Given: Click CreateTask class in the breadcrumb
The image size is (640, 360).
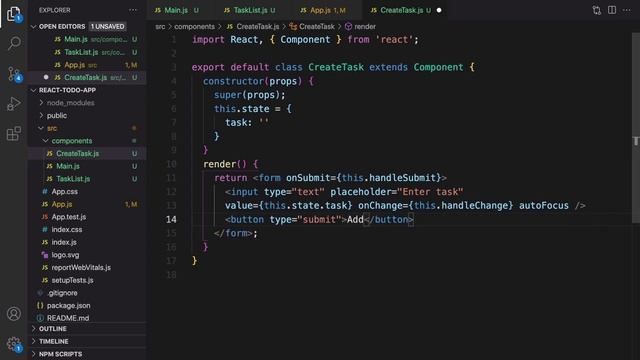Looking at the screenshot, I should [x=312, y=27].
